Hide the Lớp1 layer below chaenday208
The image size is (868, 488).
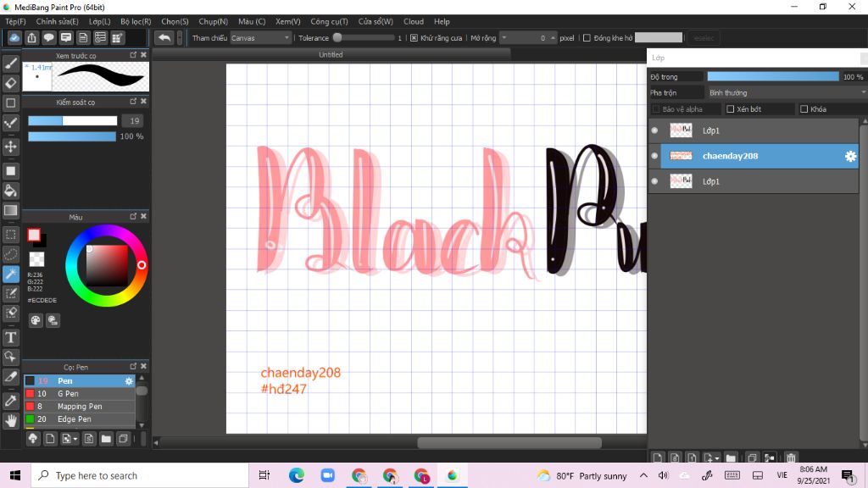tap(654, 181)
